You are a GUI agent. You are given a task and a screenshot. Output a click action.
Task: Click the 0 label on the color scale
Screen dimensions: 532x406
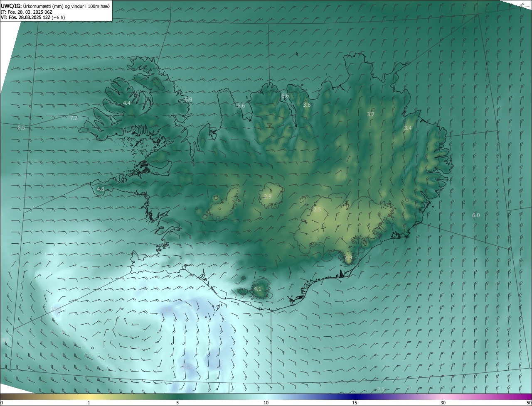click(x=2, y=403)
